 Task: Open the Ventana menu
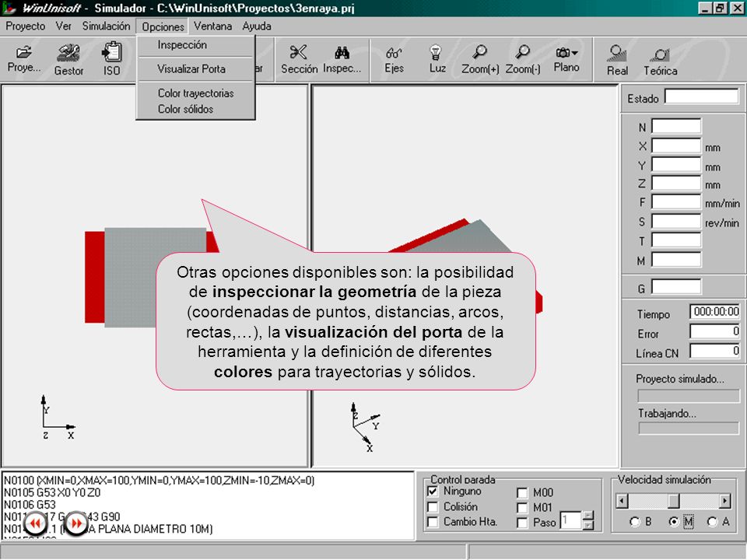point(212,26)
